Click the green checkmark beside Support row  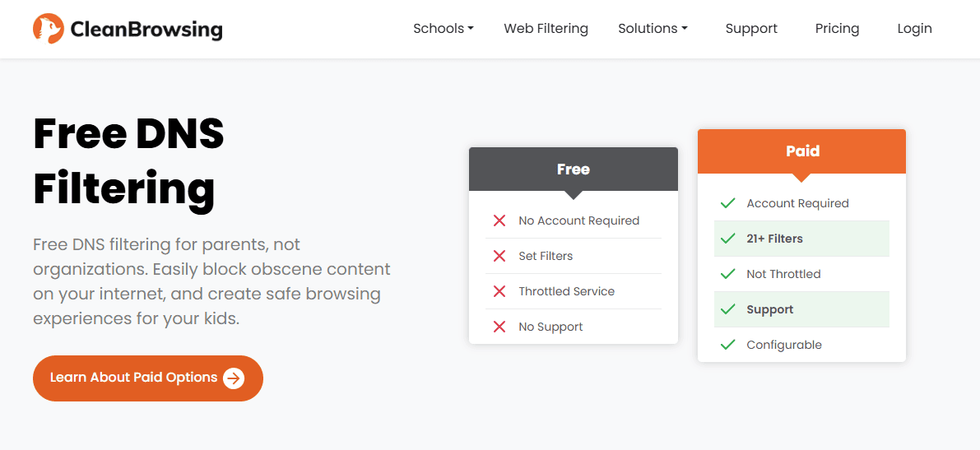click(727, 309)
